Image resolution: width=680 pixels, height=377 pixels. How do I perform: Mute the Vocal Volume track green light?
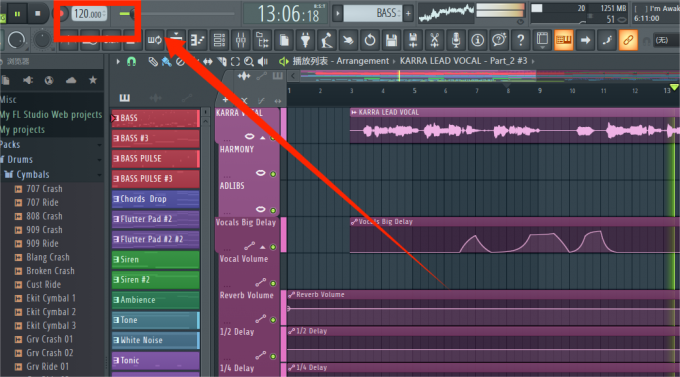(x=273, y=283)
